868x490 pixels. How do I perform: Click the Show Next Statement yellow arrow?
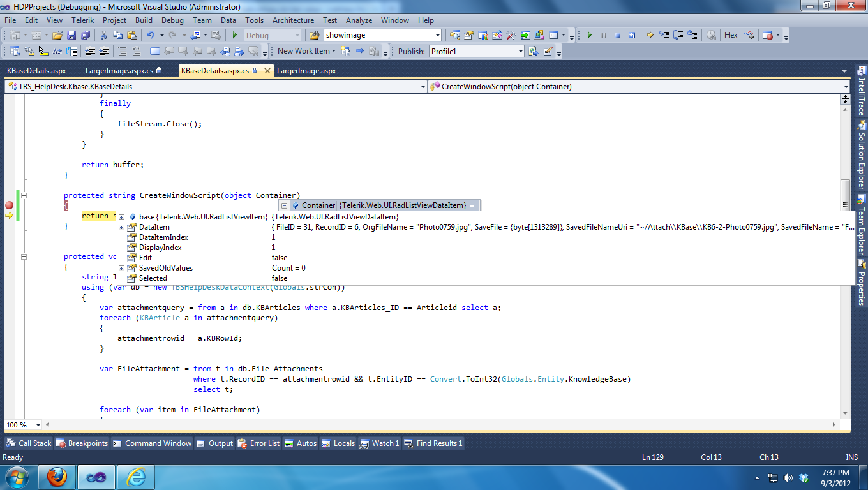pos(650,36)
